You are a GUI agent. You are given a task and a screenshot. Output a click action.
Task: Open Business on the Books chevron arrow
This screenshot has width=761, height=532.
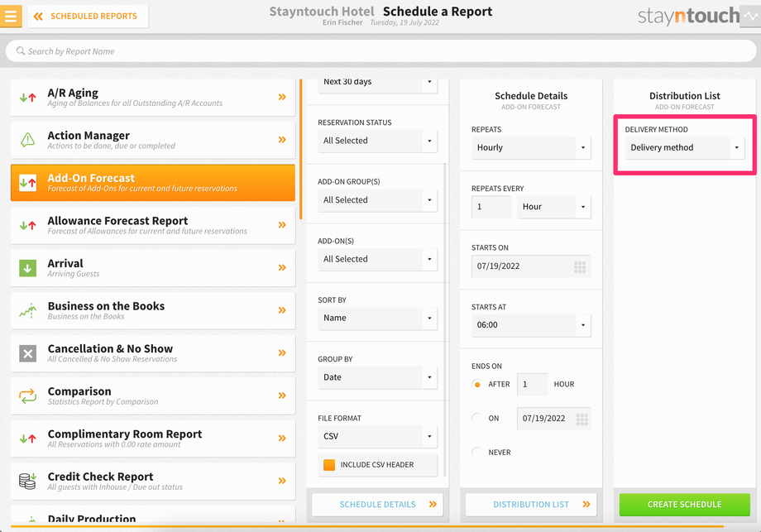pos(282,310)
